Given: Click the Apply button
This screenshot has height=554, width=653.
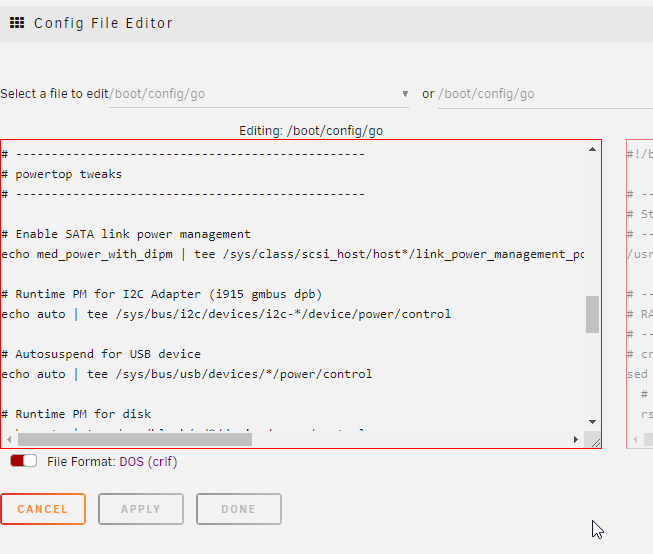Looking at the screenshot, I should [x=141, y=509].
